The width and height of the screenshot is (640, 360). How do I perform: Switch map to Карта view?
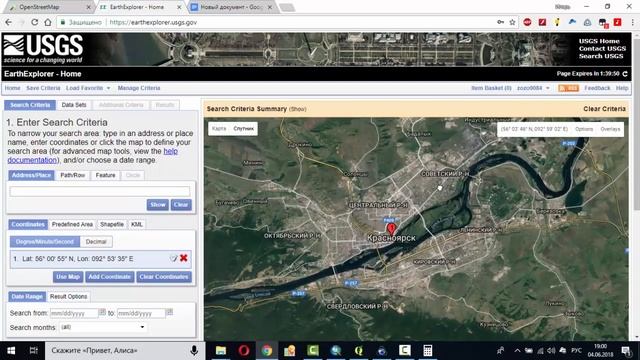pyautogui.click(x=219, y=129)
